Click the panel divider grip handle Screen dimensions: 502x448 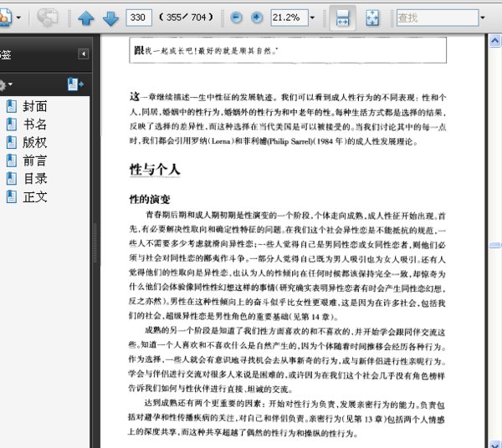click(x=95, y=243)
